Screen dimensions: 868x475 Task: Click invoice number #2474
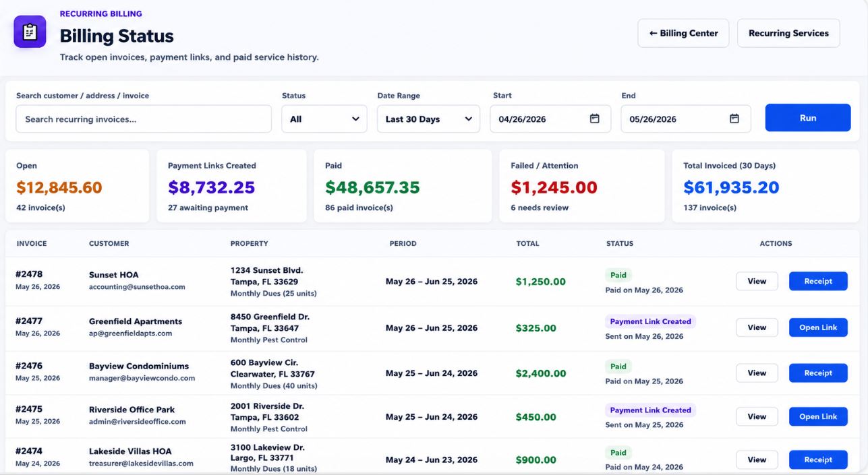coord(29,451)
